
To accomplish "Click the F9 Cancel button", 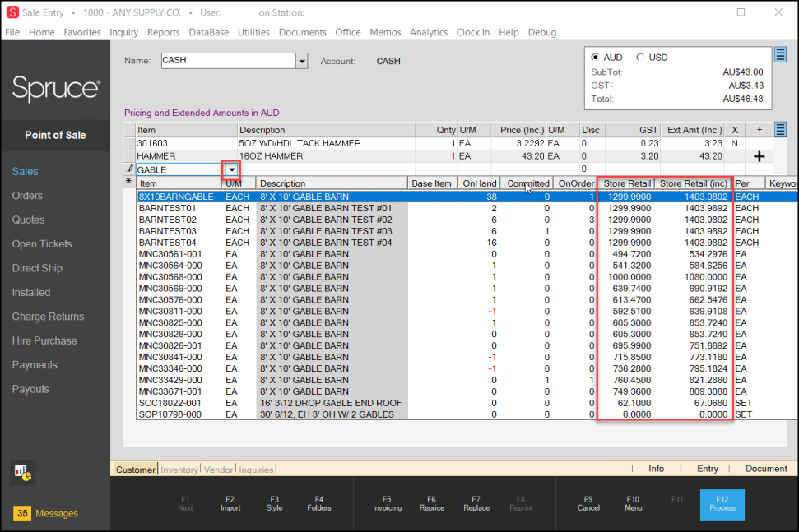I will pyautogui.click(x=588, y=503).
